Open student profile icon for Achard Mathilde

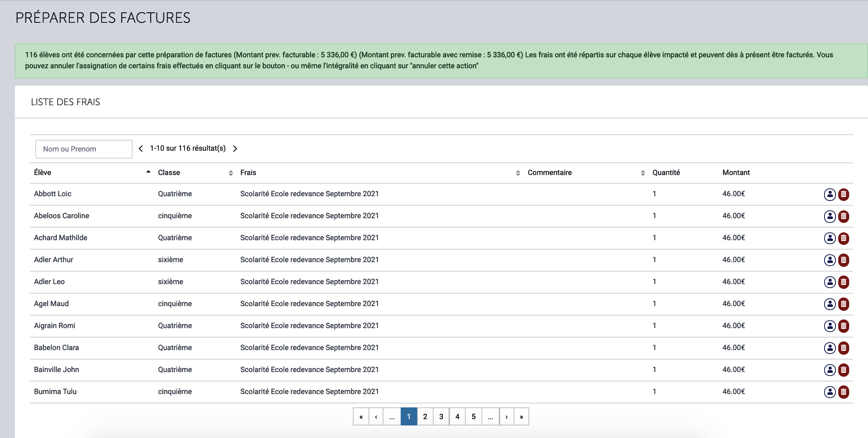[x=830, y=238]
